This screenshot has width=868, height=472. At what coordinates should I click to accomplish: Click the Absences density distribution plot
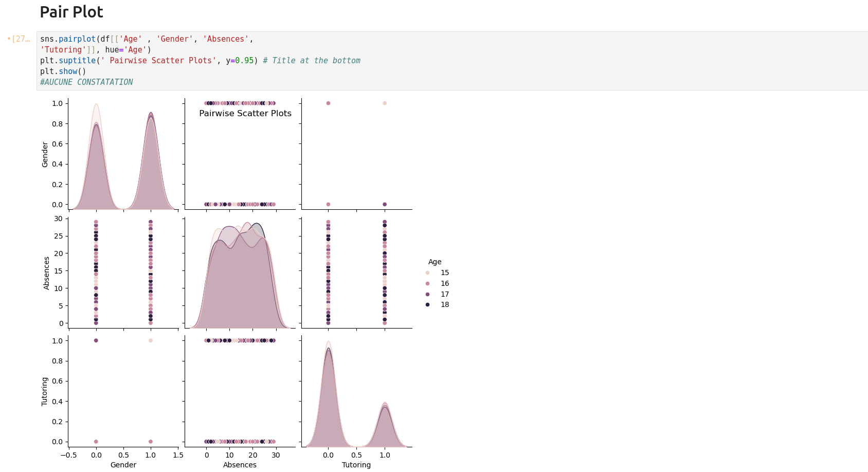240,283
